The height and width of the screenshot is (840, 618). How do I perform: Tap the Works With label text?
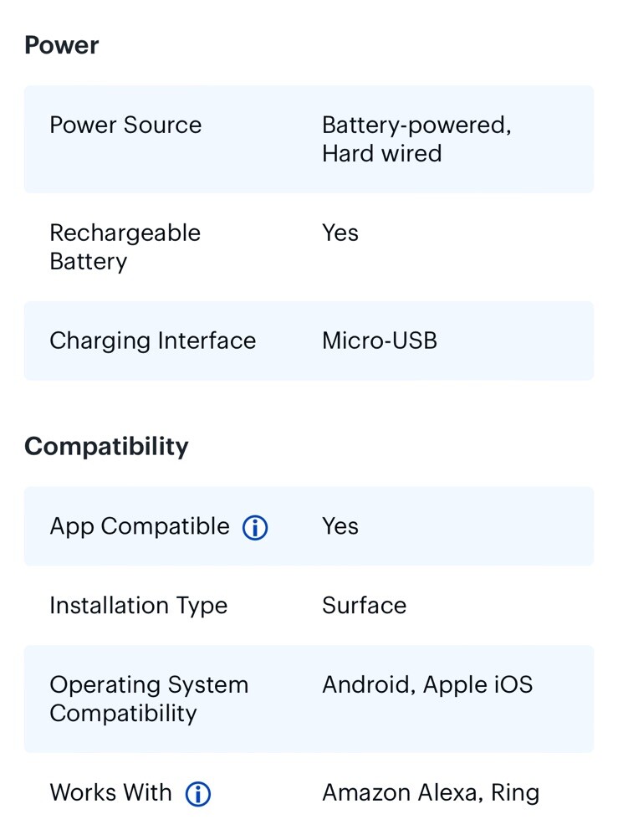pos(110,793)
